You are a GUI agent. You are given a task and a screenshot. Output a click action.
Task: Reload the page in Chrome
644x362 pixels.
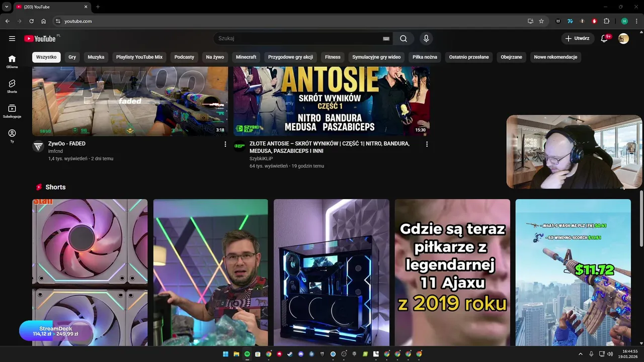[31, 21]
